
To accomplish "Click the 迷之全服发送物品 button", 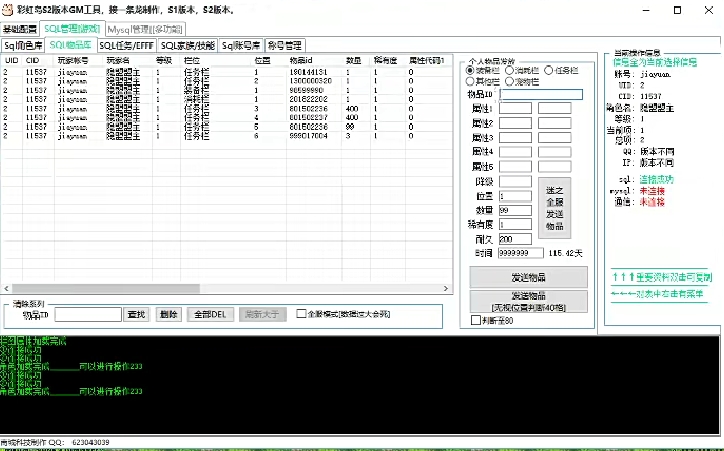I will tap(555, 208).
